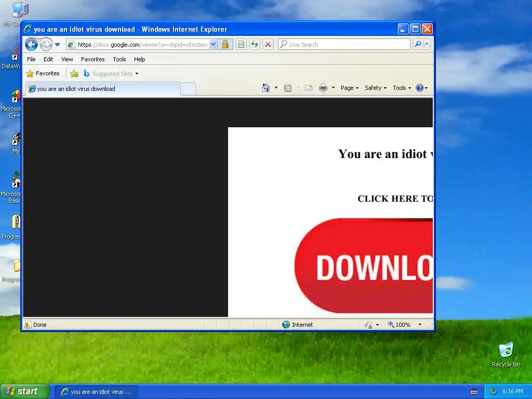This screenshot has height=399, width=532.
Task: Open a new blank tab
Action: point(188,89)
